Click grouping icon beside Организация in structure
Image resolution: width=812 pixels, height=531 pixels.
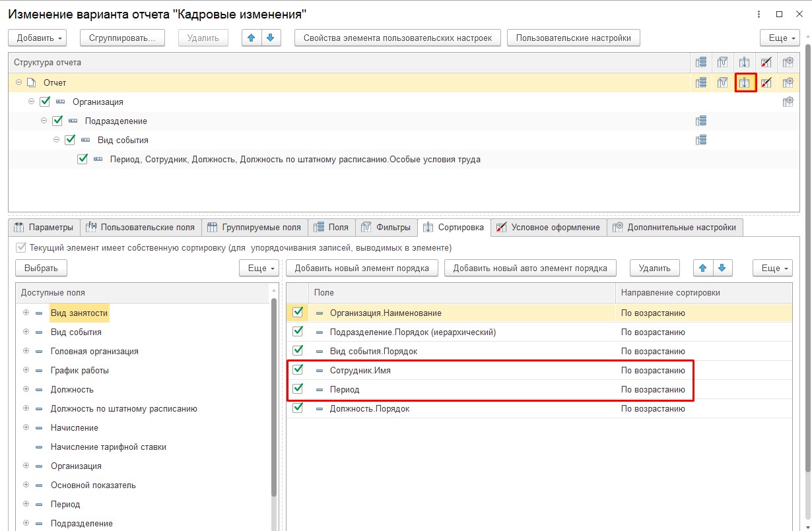point(61,102)
